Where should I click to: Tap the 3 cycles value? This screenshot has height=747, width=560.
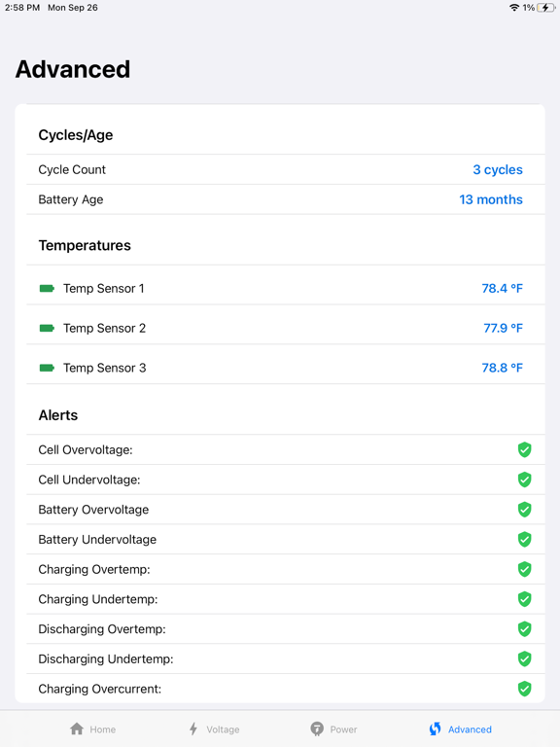tap(498, 169)
